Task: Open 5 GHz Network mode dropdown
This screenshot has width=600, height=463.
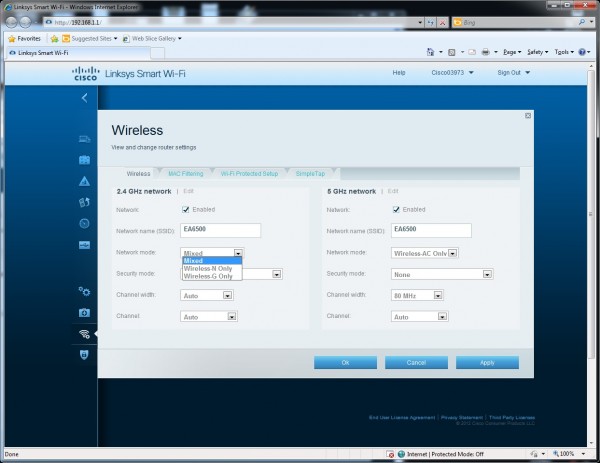Action: (425, 253)
